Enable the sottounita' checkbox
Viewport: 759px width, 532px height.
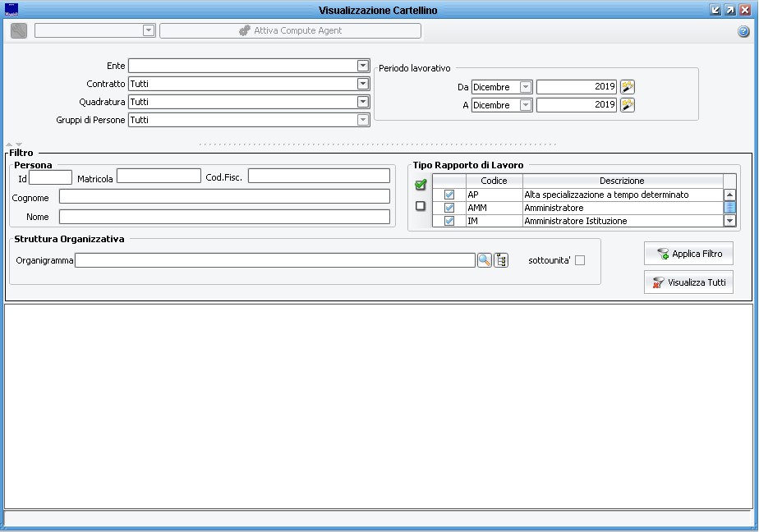(x=580, y=260)
